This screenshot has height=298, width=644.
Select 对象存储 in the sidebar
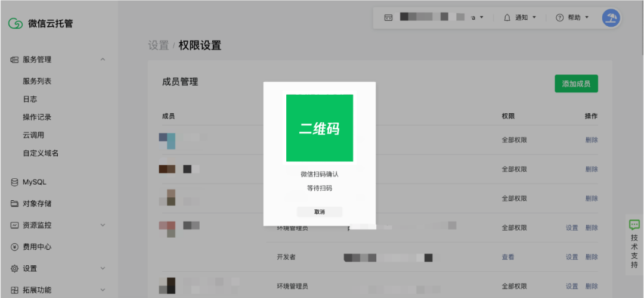(x=37, y=204)
